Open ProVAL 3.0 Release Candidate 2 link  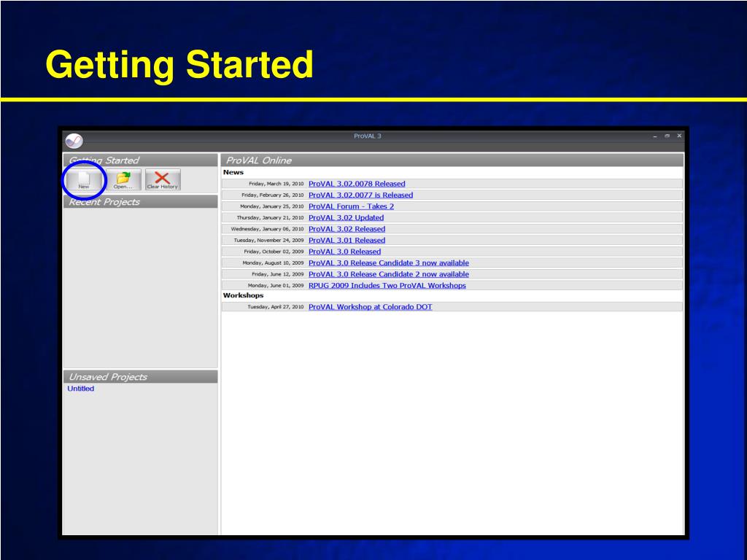pyautogui.click(x=389, y=274)
